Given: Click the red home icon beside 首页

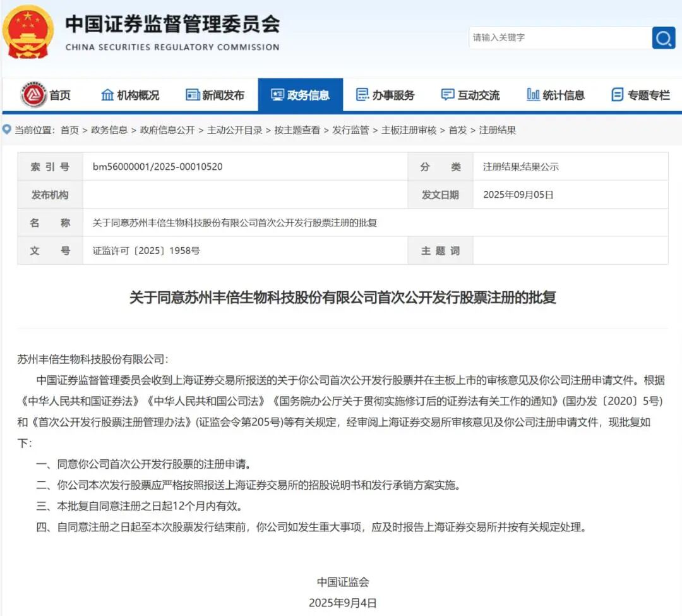Looking at the screenshot, I should (33, 94).
